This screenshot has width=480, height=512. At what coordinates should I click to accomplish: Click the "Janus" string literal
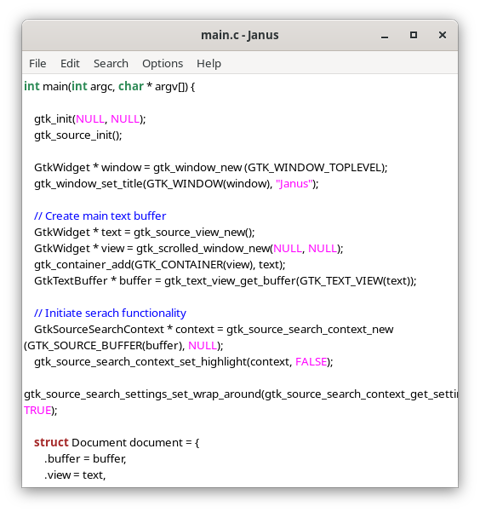[x=294, y=184]
